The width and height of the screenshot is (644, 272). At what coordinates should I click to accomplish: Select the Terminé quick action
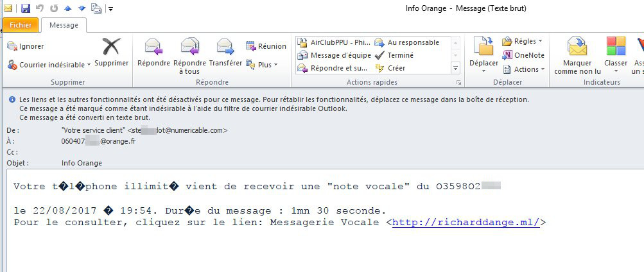click(394, 55)
